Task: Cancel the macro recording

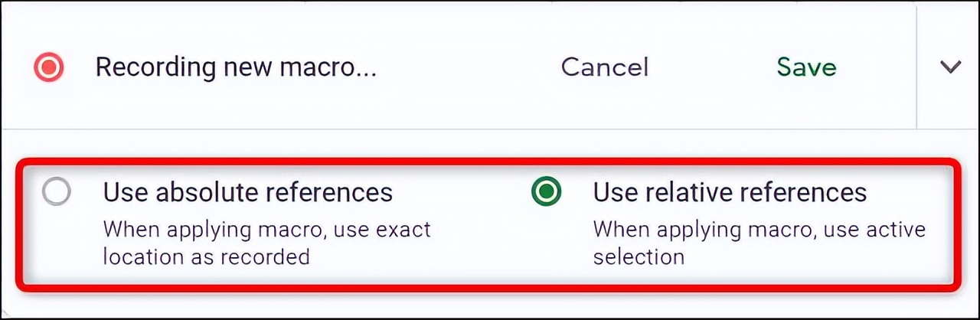Action: 605,67
